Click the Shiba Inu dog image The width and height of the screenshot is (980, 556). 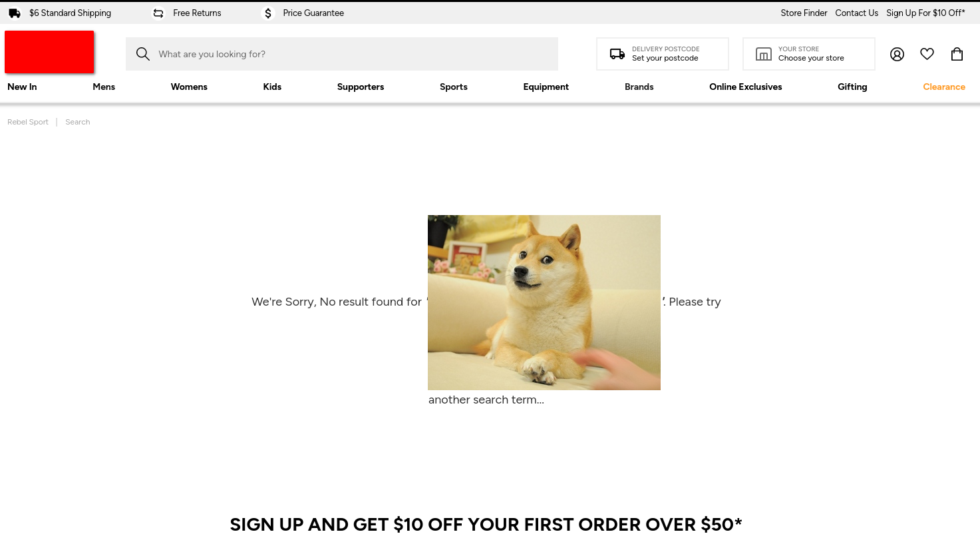[x=544, y=302]
